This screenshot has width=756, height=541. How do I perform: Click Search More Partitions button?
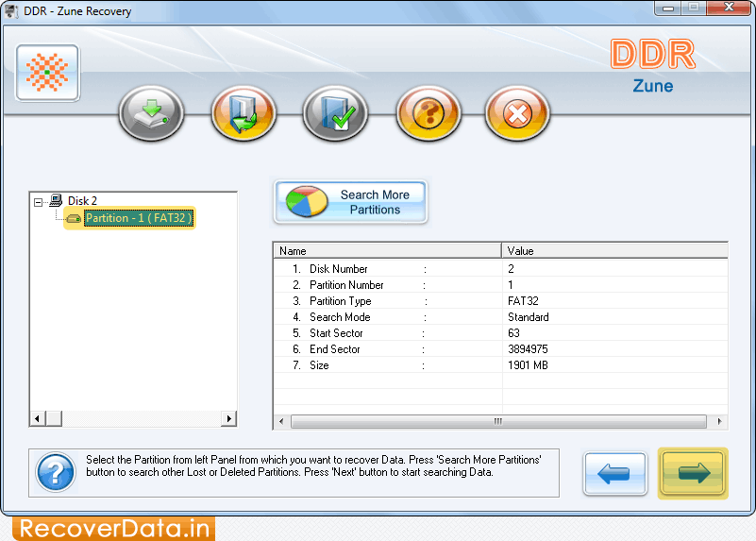350,202
